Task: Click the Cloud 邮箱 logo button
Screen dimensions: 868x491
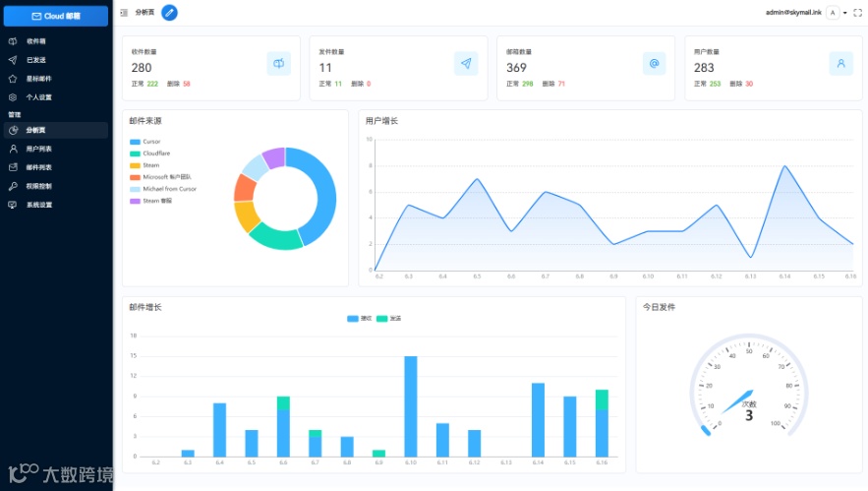Action: click(56, 16)
